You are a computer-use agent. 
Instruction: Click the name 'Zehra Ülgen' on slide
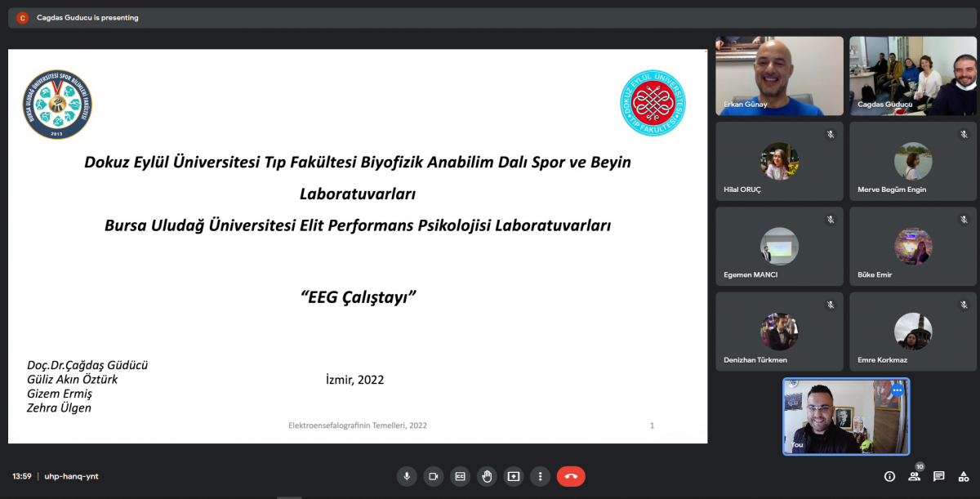pos(59,408)
